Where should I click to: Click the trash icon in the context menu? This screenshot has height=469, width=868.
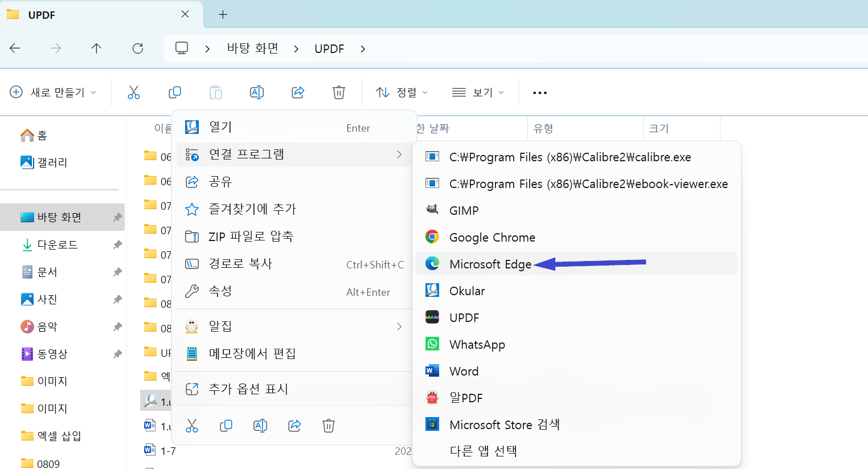(329, 426)
